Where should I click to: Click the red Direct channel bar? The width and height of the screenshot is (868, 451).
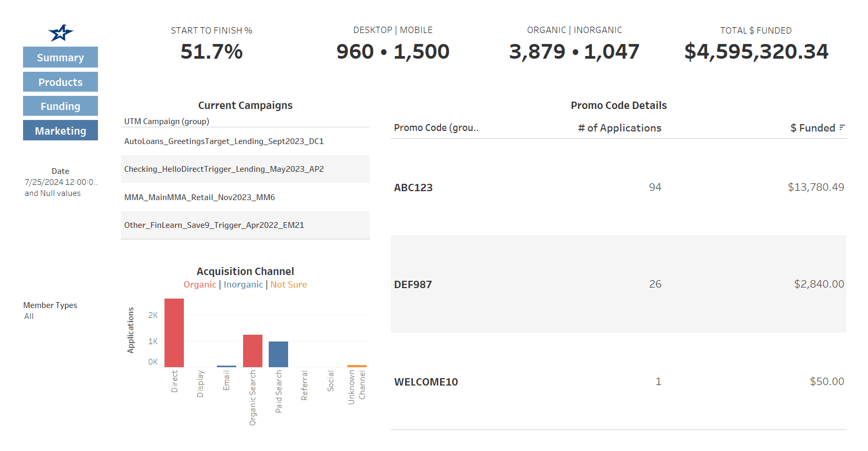click(174, 333)
